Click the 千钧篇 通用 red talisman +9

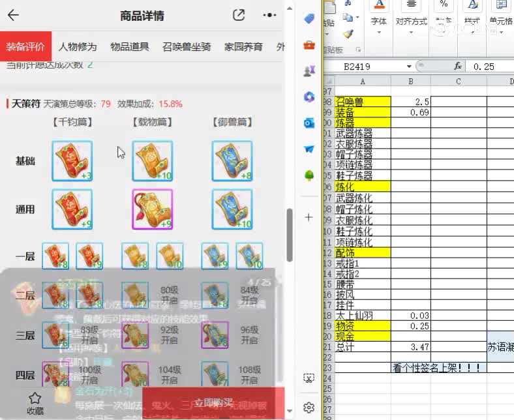tap(72, 209)
